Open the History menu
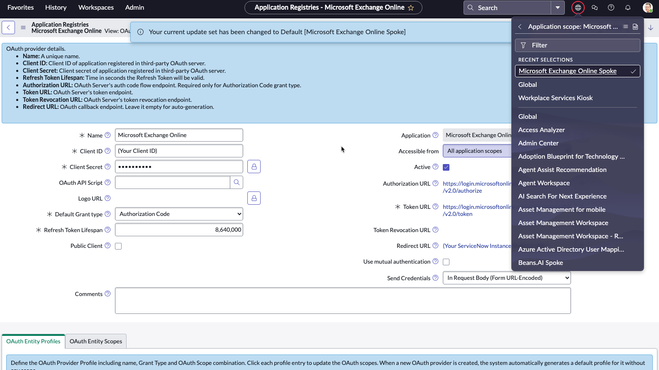This screenshot has width=659, height=370. tap(56, 8)
